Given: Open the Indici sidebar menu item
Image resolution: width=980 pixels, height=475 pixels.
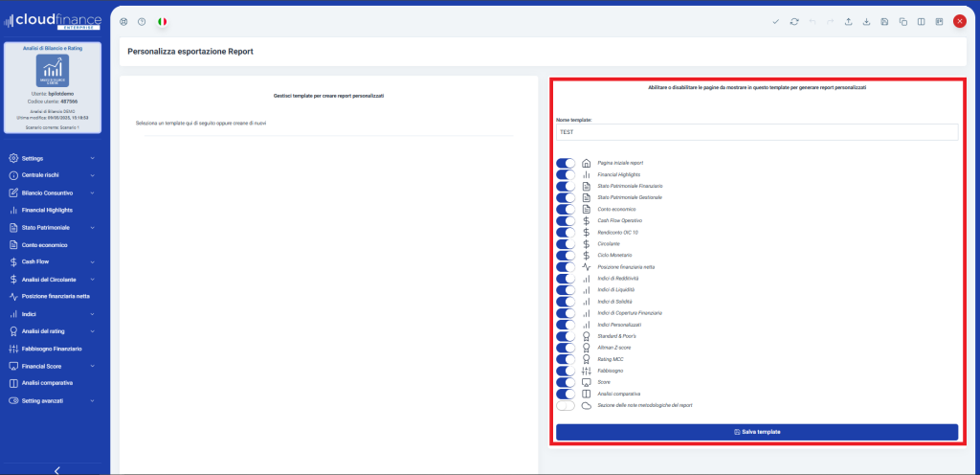Looking at the screenshot, I should point(29,314).
